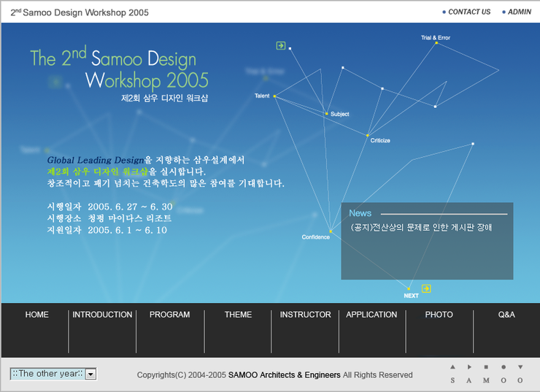Open the PHOTO menu
Image resolution: width=540 pixels, height=392 pixels.
(x=439, y=315)
